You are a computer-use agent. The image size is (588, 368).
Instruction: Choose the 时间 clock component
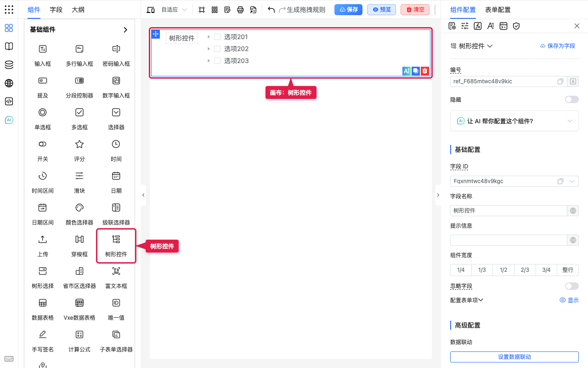tap(116, 150)
